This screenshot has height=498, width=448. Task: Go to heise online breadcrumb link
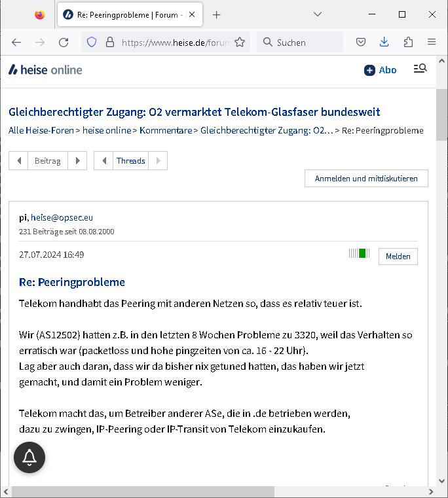click(107, 130)
